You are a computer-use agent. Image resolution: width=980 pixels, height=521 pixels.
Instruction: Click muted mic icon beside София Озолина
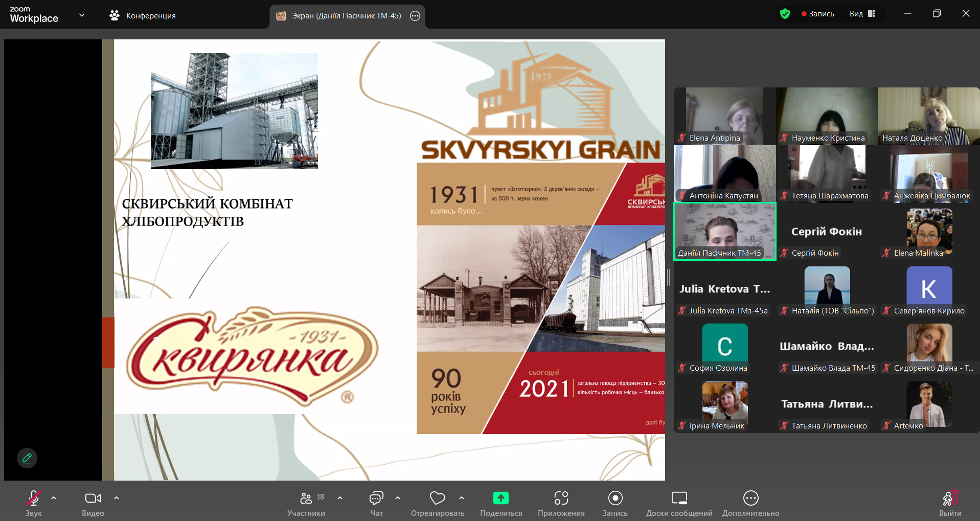pos(682,368)
